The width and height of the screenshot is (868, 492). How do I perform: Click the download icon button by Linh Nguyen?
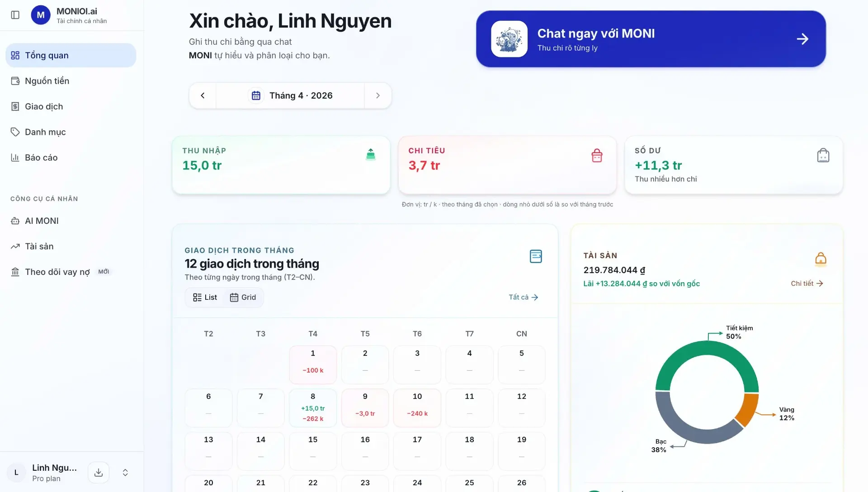(x=99, y=473)
